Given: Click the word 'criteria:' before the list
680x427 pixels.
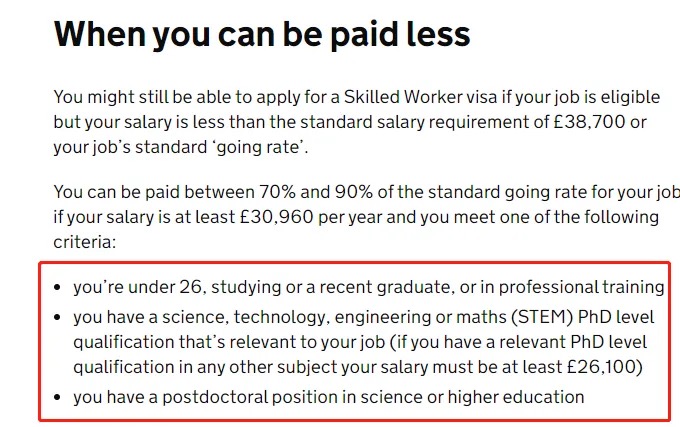Looking at the screenshot, I should click(85, 242).
